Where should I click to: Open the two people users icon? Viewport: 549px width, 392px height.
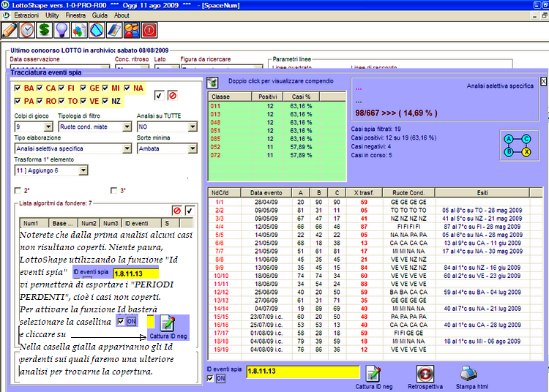(x=132, y=30)
